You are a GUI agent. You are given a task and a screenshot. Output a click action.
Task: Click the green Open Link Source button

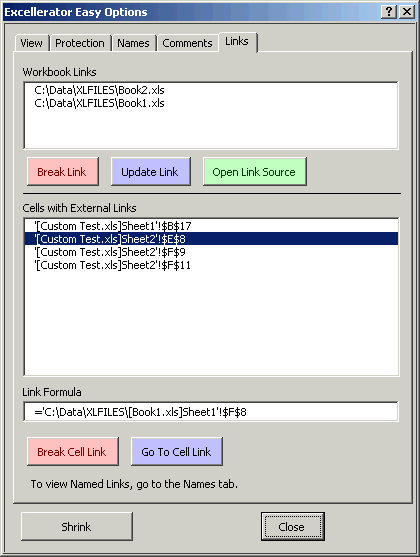click(x=255, y=172)
